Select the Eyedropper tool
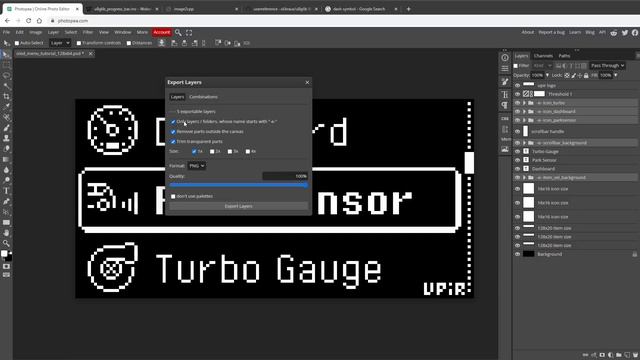Viewport: 640px width, 360px height. (6, 107)
